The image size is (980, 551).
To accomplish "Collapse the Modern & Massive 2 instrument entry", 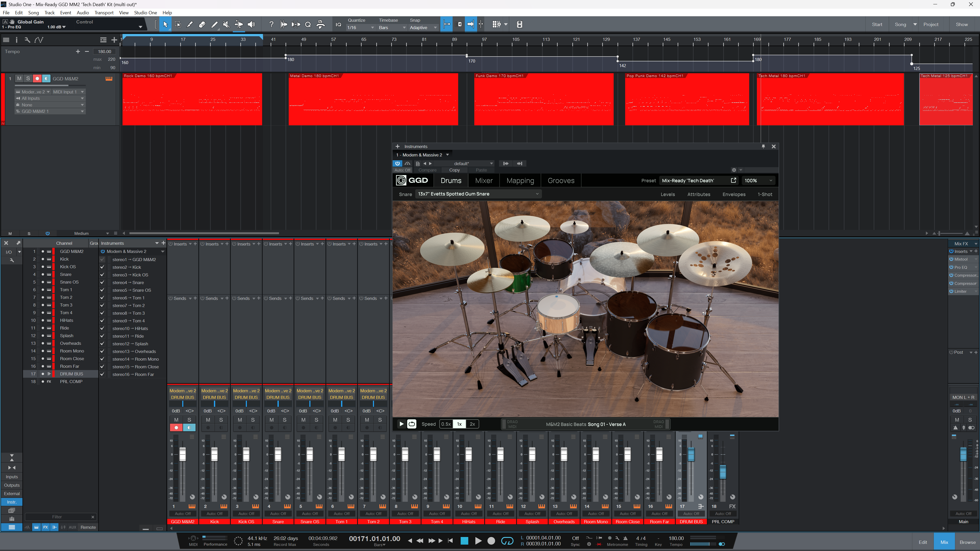I will tap(162, 251).
